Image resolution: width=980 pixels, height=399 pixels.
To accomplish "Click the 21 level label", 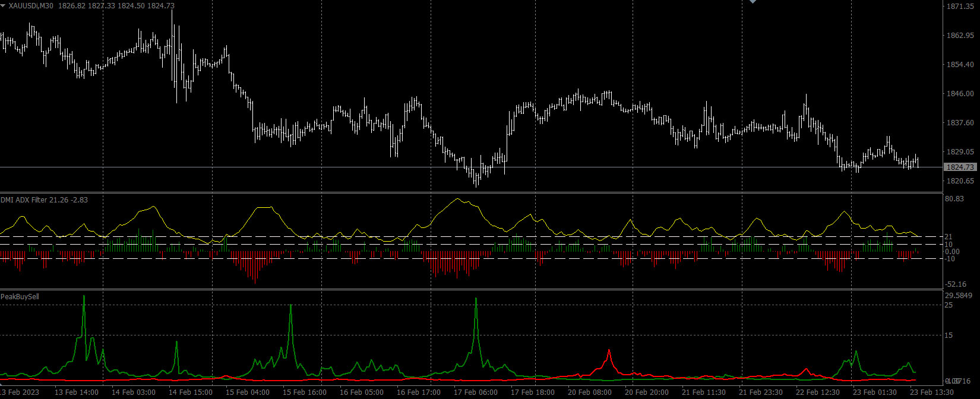I will pyautogui.click(x=949, y=237).
